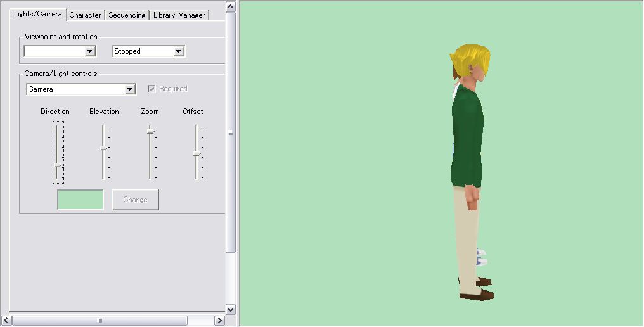Toggle the Required checkbox
Viewport: 644px width, 327px height.
[151, 89]
